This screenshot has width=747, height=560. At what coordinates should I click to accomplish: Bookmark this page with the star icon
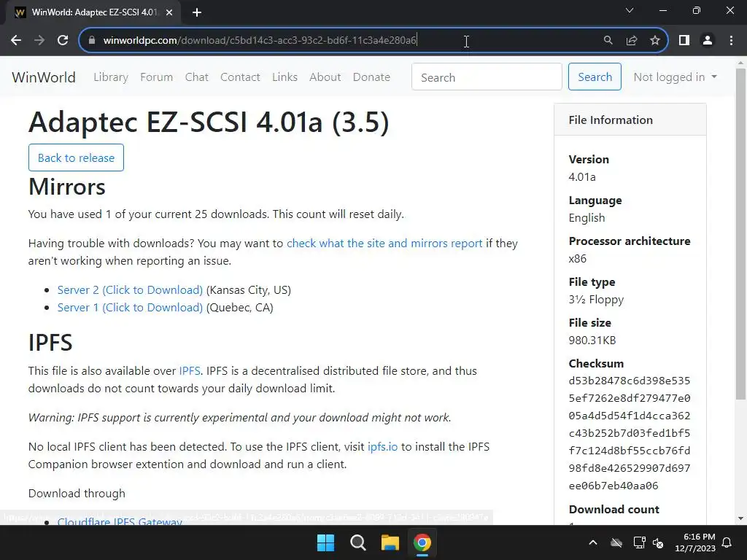(x=655, y=41)
